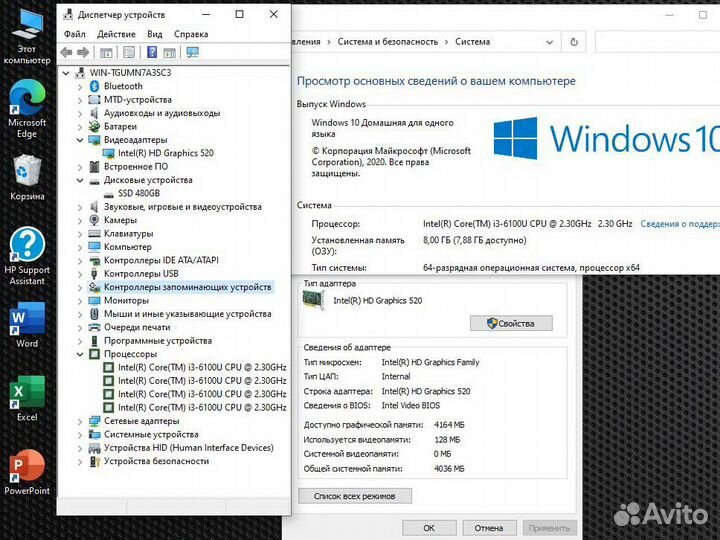Click the 4164 МБ graphics memory value
This screenshot has width=720, height=540.
[x=449, y=425]
